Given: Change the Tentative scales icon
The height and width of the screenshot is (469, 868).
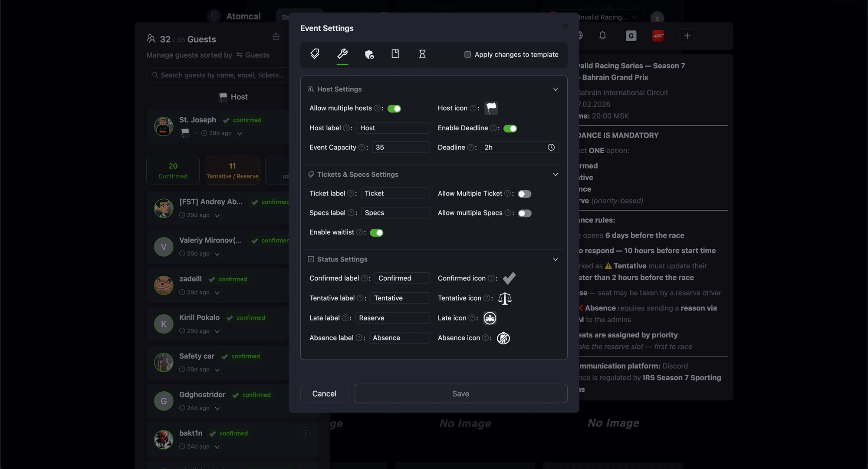Looking at the screenshot, I should pyautogui.click(x=505, y=298).
